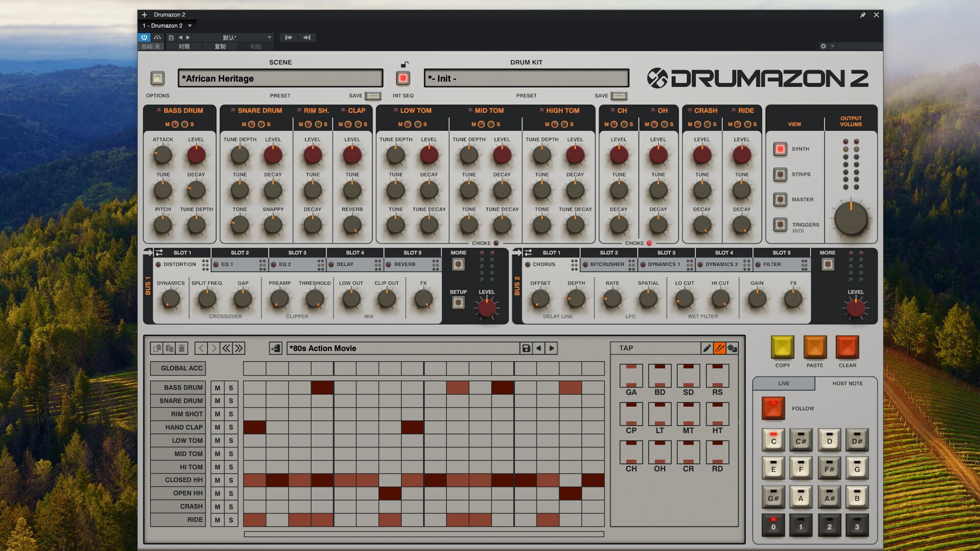Go to previous host preset arrow
980x551 pixels.
180,37
